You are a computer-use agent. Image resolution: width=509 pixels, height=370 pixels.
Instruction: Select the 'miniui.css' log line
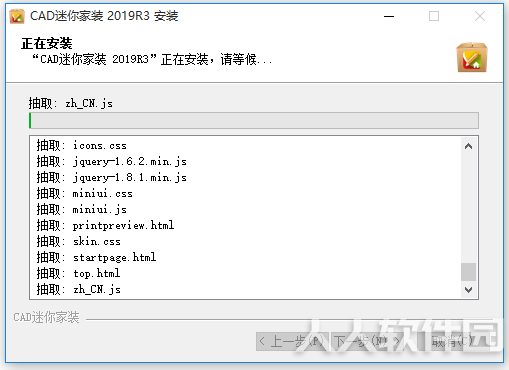(x=85, y=194)
